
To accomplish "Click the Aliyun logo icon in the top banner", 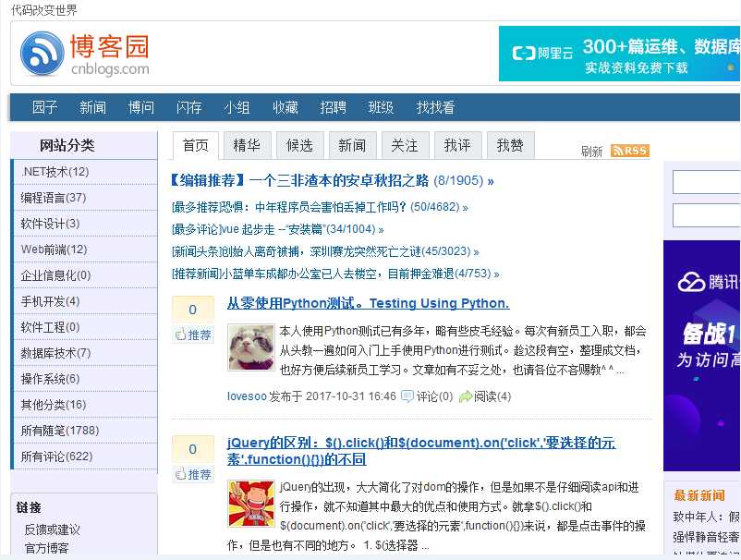I will pyautogui.click(x=521, y=53).
